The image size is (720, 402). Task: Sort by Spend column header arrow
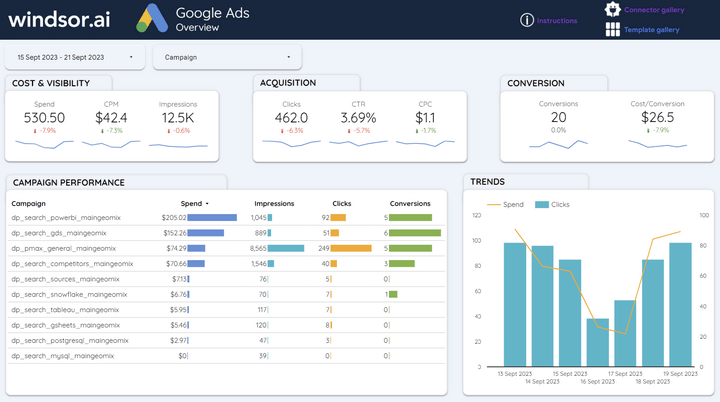(x=207, y=204)
